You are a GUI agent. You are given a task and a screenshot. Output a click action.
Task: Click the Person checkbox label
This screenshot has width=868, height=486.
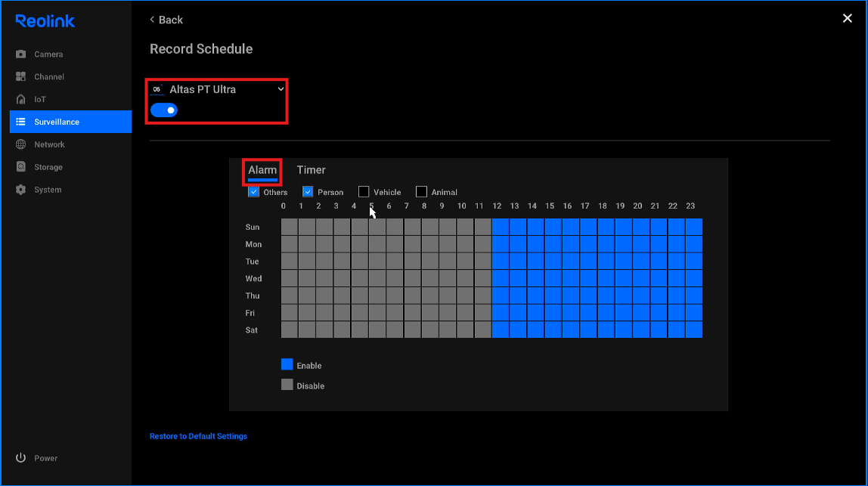pos(330,193)
